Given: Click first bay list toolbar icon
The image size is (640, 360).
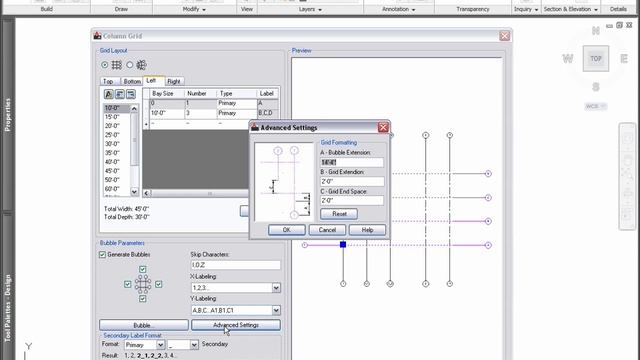Looking at the screenshot, I should [x=109, y=94].
